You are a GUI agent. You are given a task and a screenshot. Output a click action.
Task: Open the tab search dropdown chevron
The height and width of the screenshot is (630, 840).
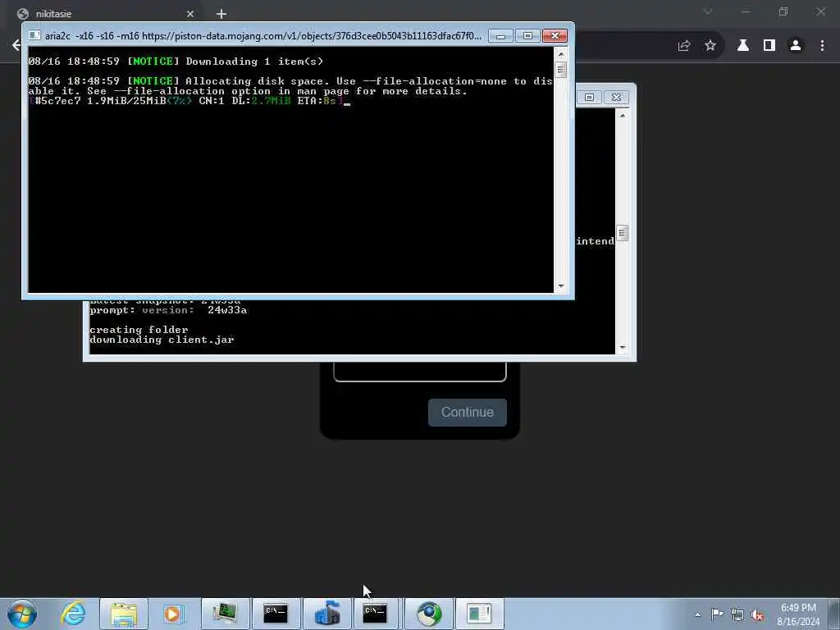tap(708, 11)
